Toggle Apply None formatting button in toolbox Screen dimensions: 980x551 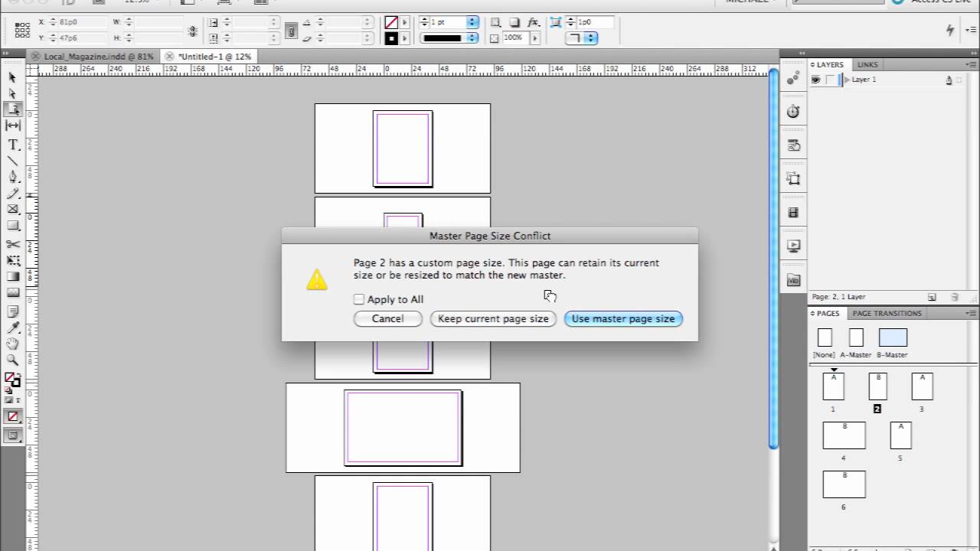12,417
